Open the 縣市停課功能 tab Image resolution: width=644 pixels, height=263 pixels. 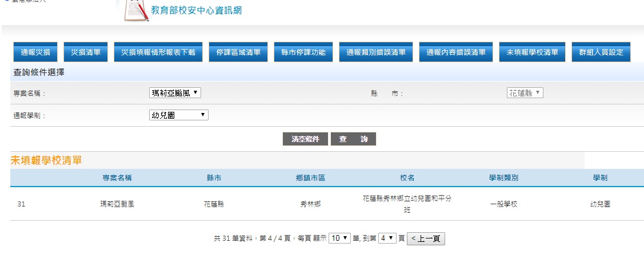tap(303, 52)
